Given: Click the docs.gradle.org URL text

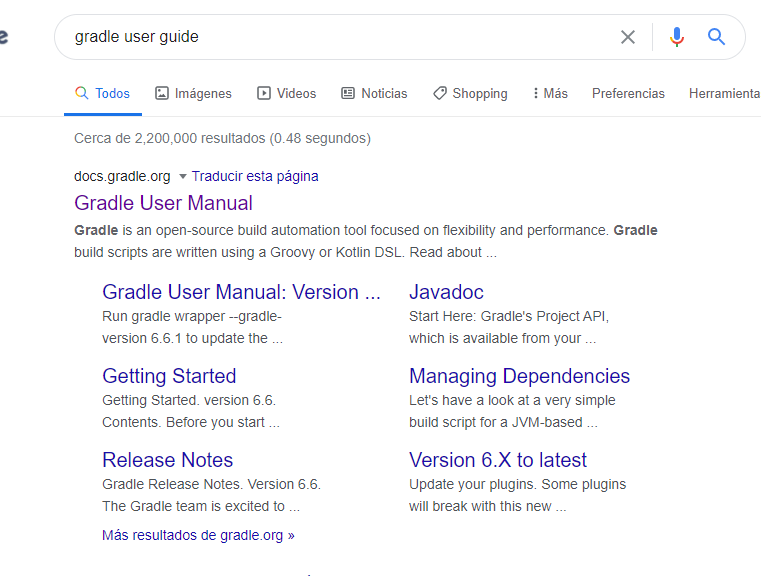Looking at the screenshot, I should 122,176.
